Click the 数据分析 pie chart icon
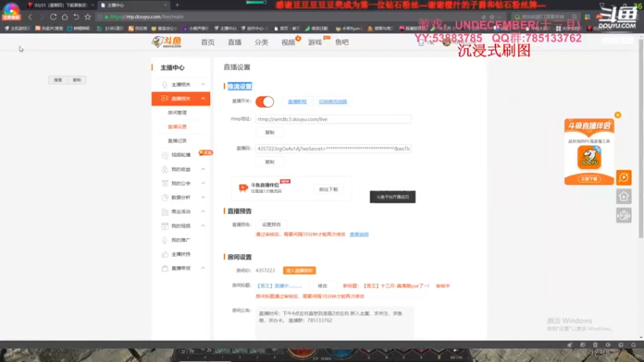 pos(165,197)
